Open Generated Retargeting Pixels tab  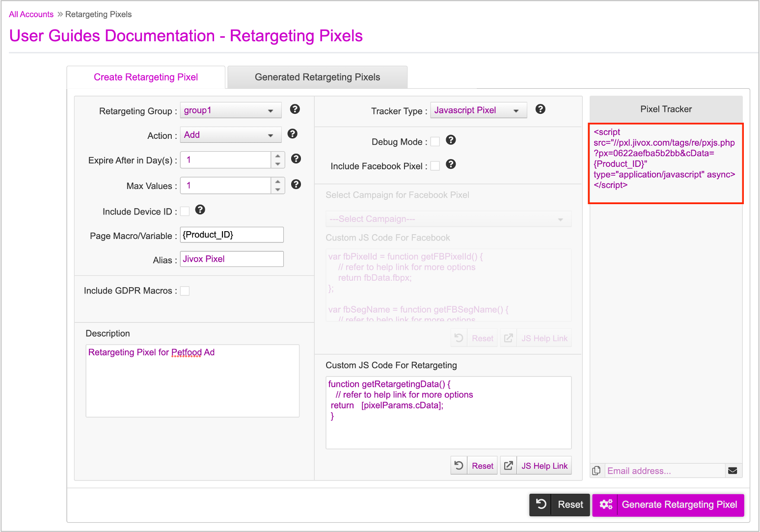pyautogui.click(x=318, y=77)
